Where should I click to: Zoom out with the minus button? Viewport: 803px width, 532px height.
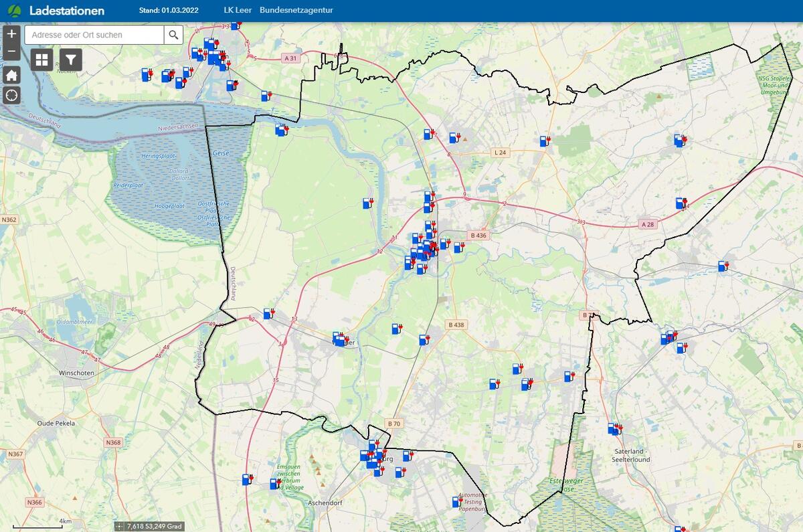pos(11,50)
